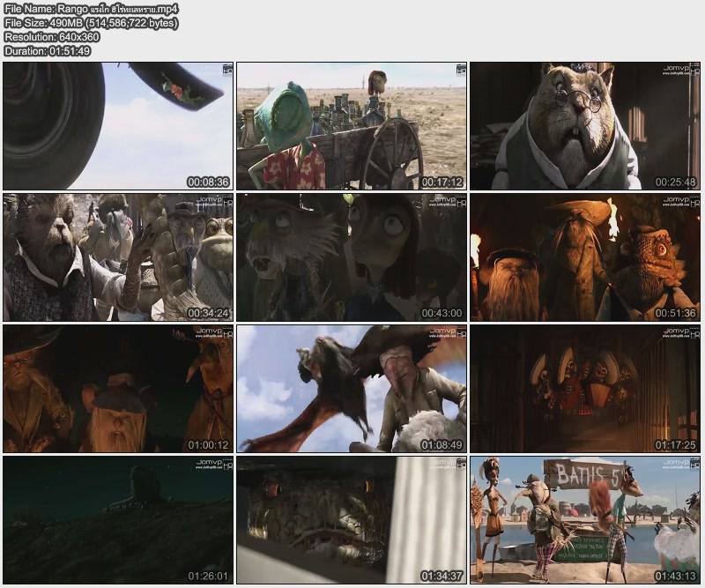Select the thumbnail timestamped 01:26:01
This screenshot has width=705, height=588.
click(x=118, y=520)
